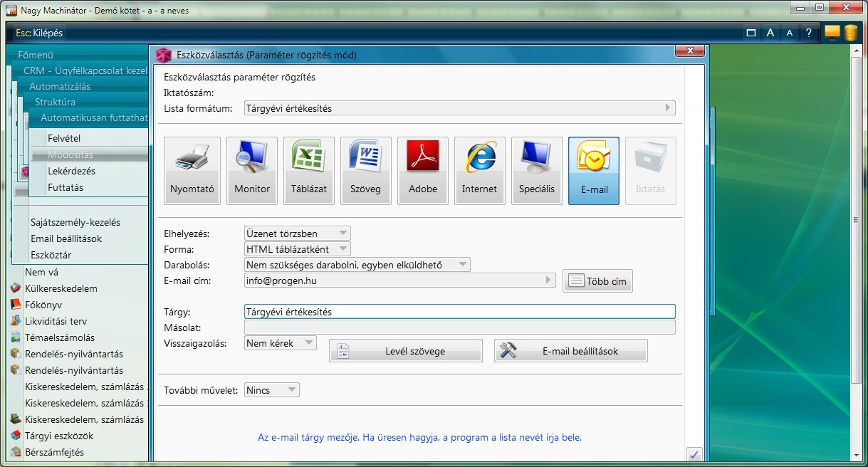Click the Nem vá list entry

point(41,272)
